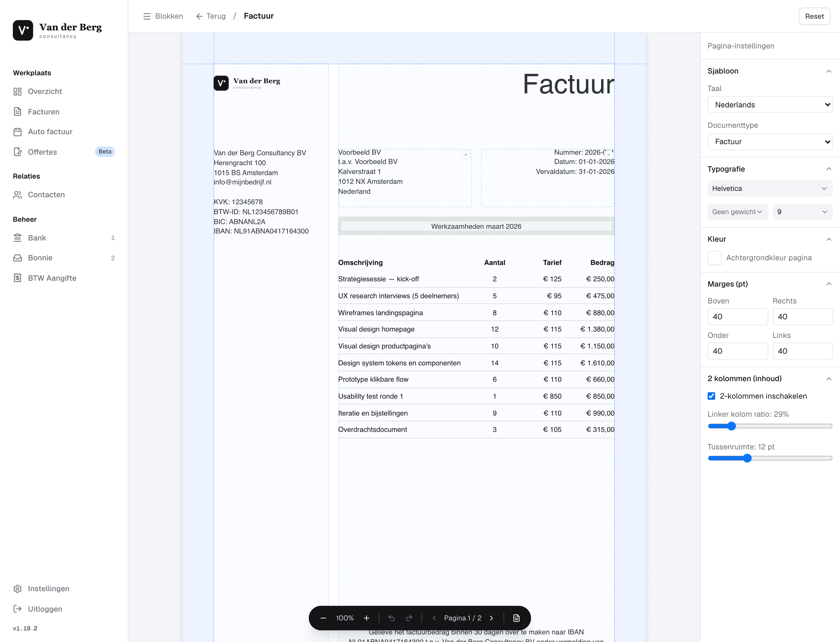840x642 pixels.
Task: Collapse the Marges (pt) section
Action: point(829,284)
